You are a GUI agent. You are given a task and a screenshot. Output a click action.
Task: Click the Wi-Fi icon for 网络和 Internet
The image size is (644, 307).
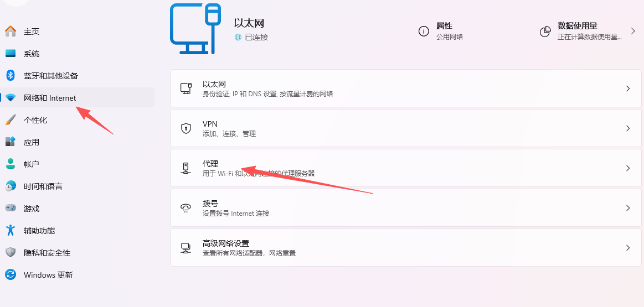11,98
